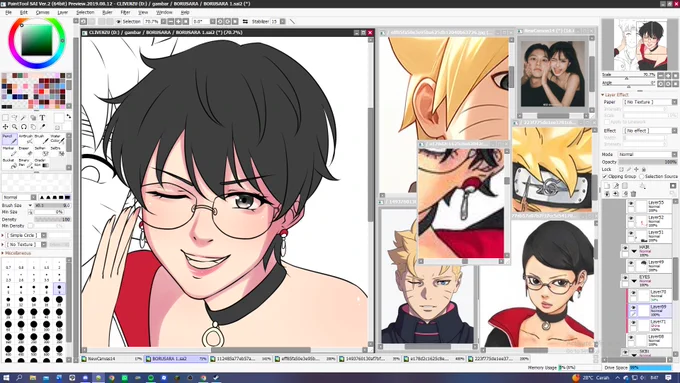Open the layer blending Mode dropdown

pyautogui.click(x=647, y=154)
